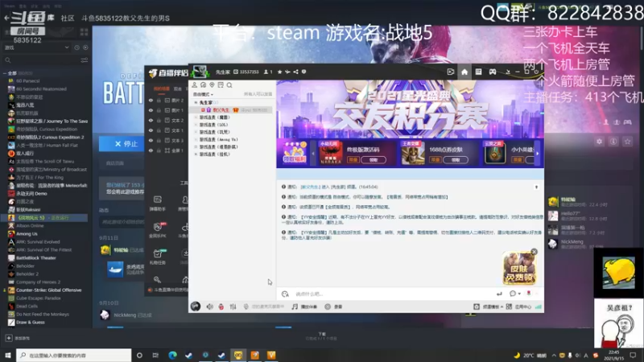Open the 自由模式 speaking mode dropdown
Image resolution: width=644 pixels, height=362 pixels.
(x=204, y=94)
